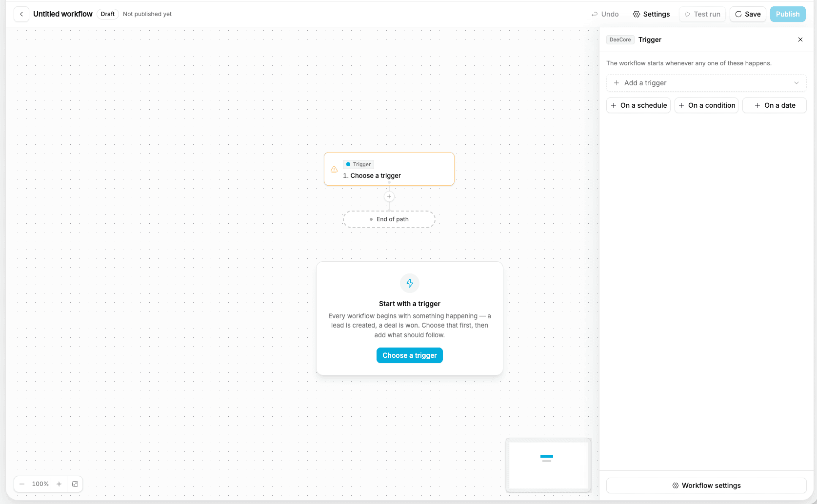Zoom in the canvas
Viewport: 817px width, 504px height.
59,484
